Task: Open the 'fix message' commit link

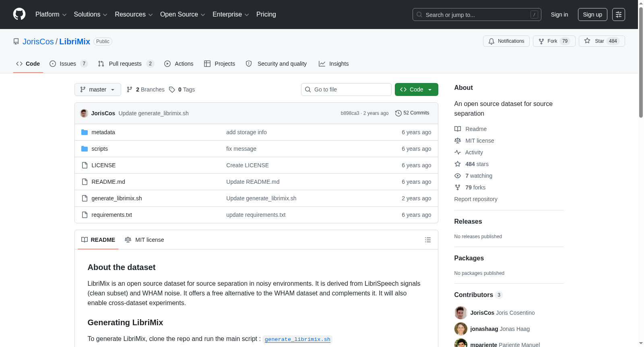Action: (241, 149)
